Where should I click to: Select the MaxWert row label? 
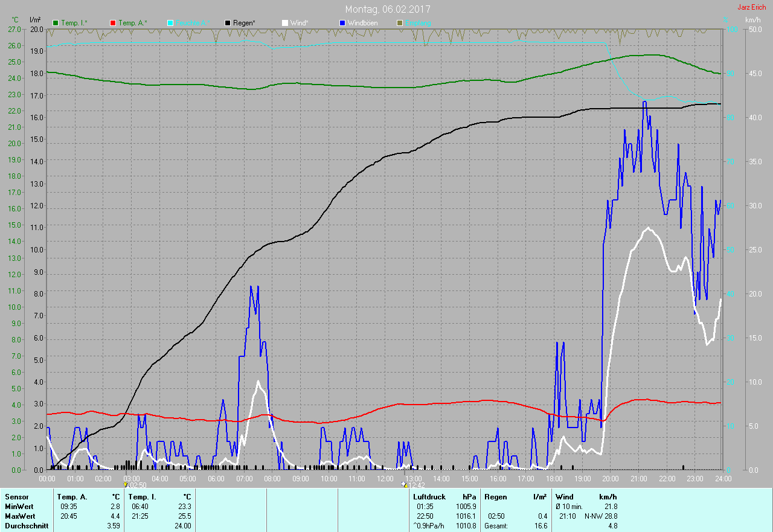[19, 516]
